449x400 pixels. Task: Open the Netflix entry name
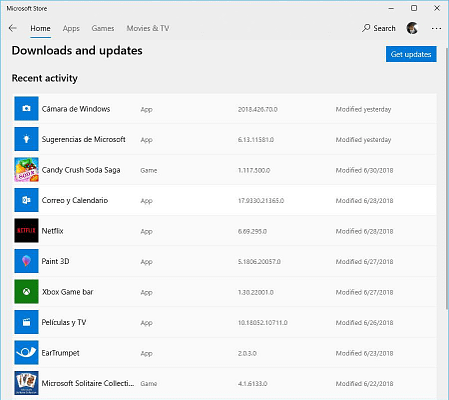click(52, 231)
